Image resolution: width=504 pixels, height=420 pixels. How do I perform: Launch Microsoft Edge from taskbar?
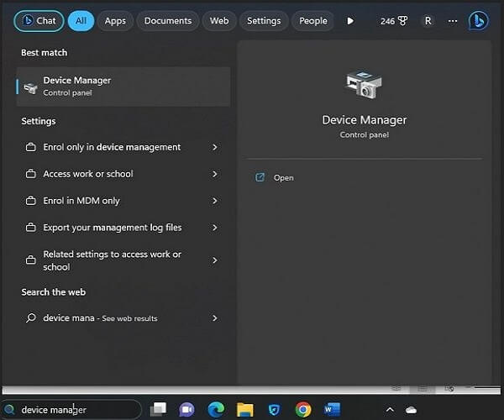tap(216, 409)
